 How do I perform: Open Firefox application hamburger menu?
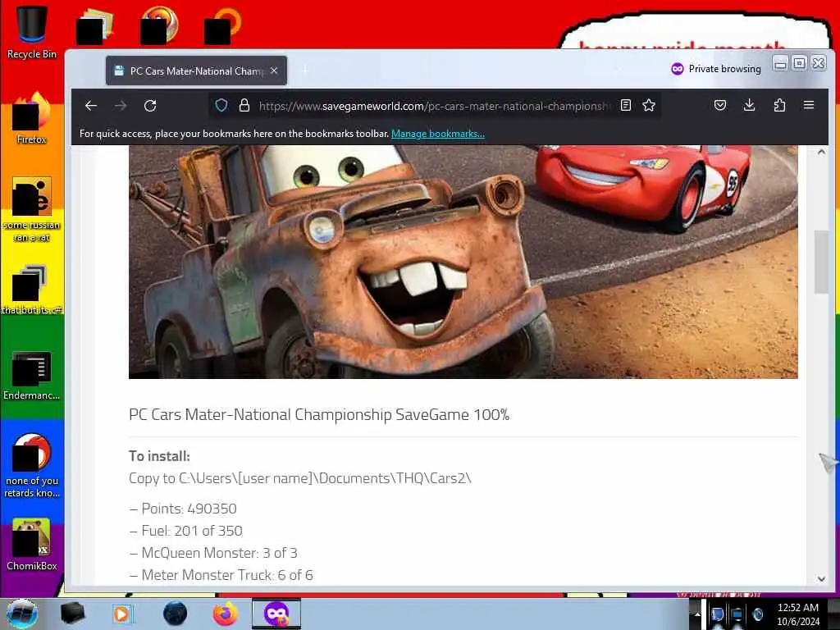point(809,106)
